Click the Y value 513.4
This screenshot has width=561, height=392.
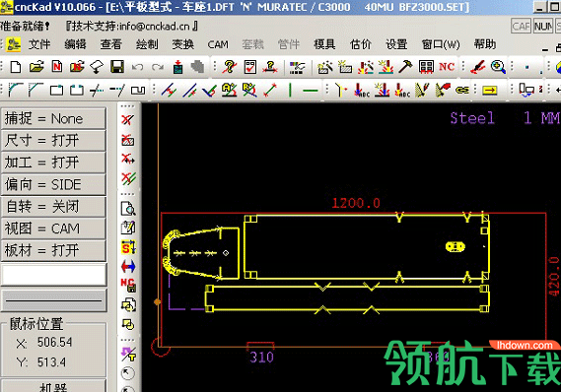tap(51, 362)
